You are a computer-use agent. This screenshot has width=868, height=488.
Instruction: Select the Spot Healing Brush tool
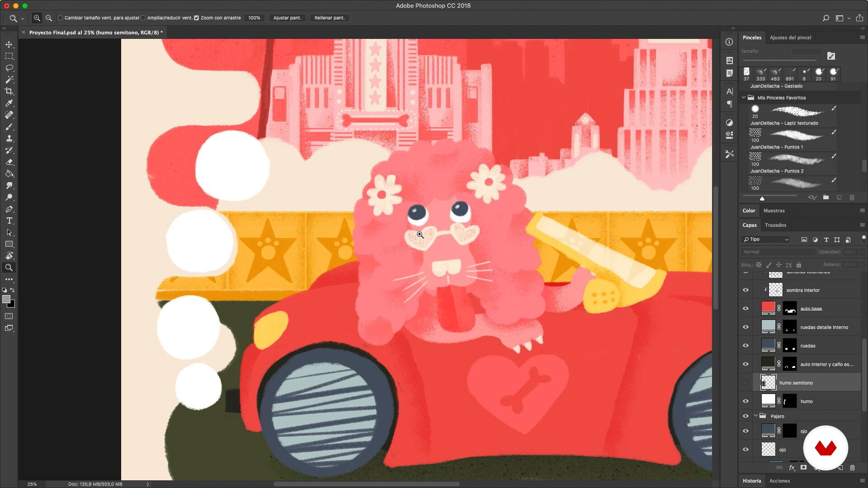point(9,115)
